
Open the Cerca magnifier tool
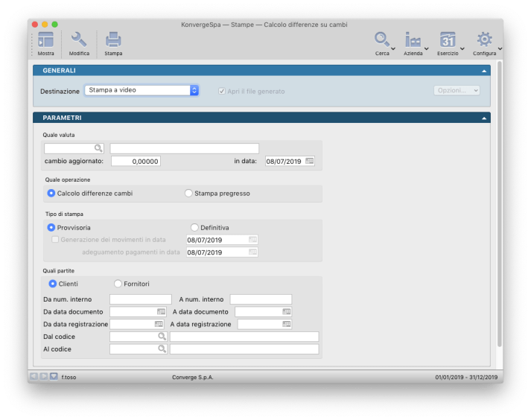(382, 40)
